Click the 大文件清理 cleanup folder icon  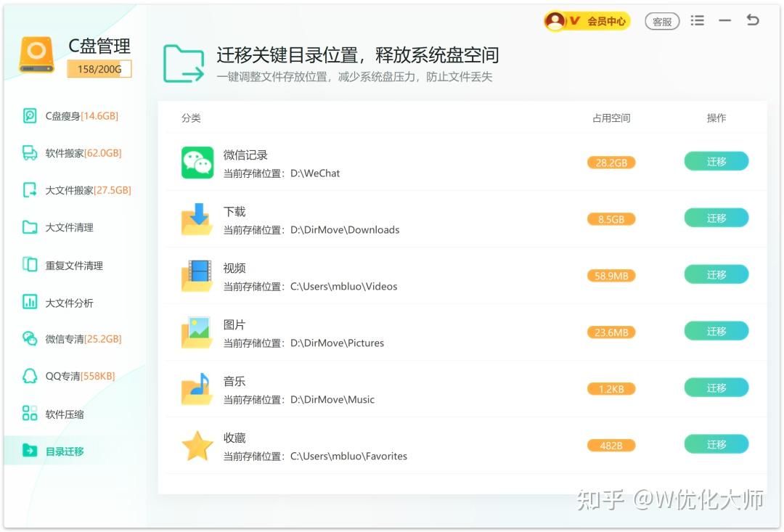tap(30, 227)
